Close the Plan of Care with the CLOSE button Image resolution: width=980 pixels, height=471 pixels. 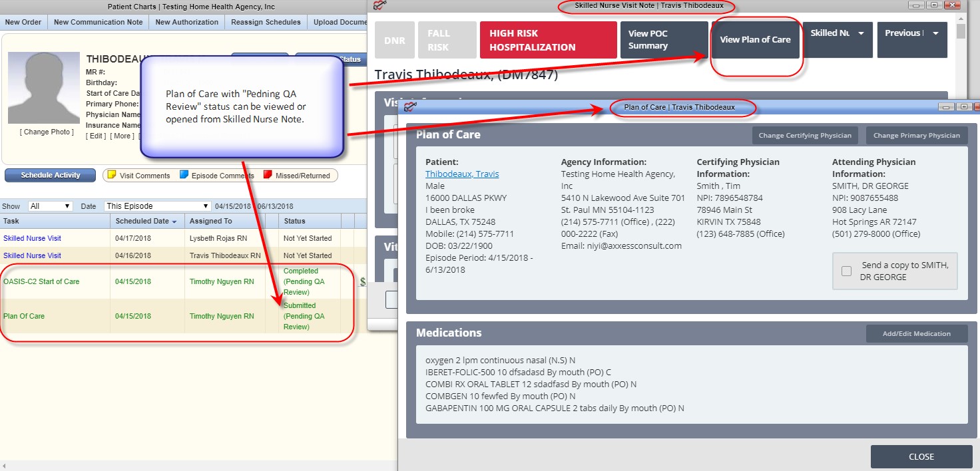point(921,457)
